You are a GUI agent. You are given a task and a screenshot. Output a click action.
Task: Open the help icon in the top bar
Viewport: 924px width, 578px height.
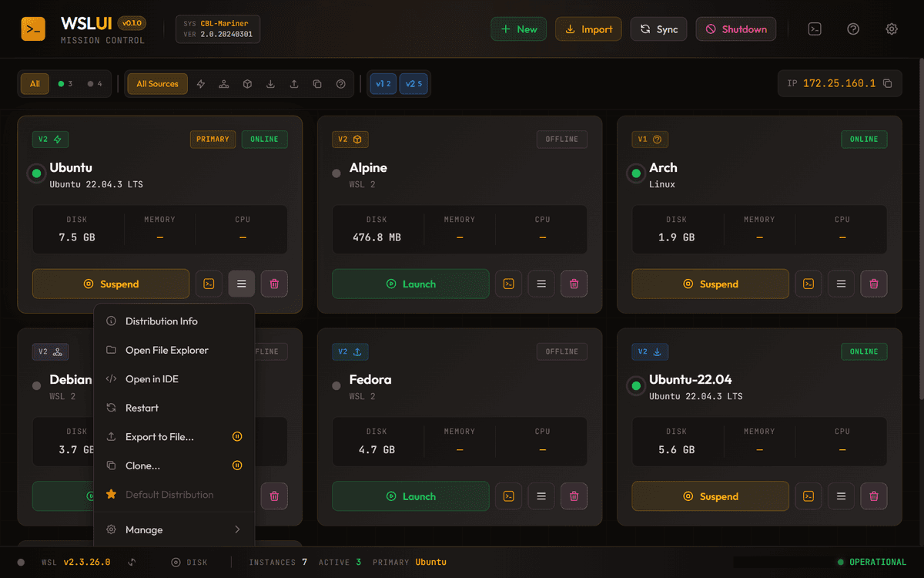(853, 29)
